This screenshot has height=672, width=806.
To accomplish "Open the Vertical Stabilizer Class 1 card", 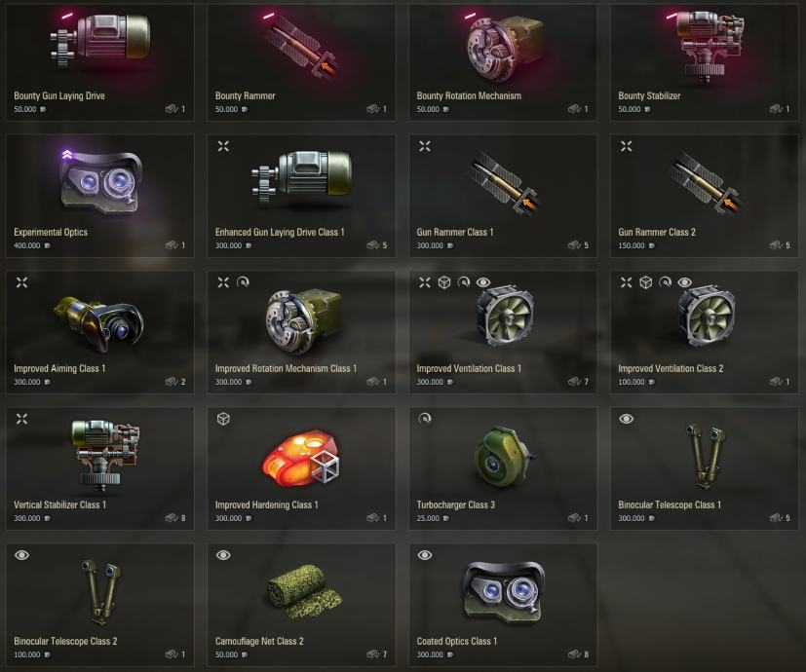I will [100, 468].
